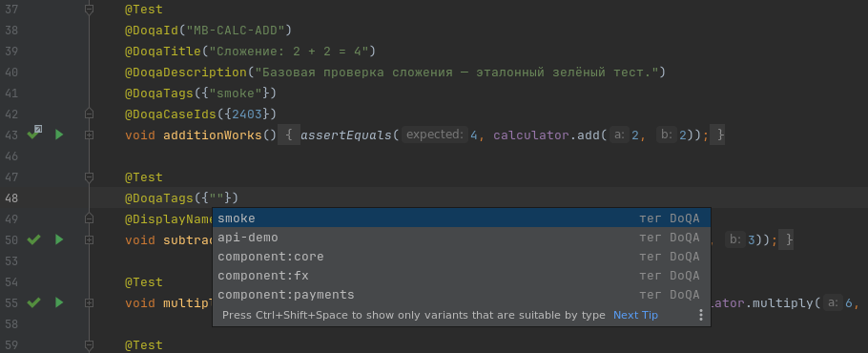Image resolution: width=868 pixels, height=353 pixels.
Task: Run the multiply test on line 55
Action: 59,302
